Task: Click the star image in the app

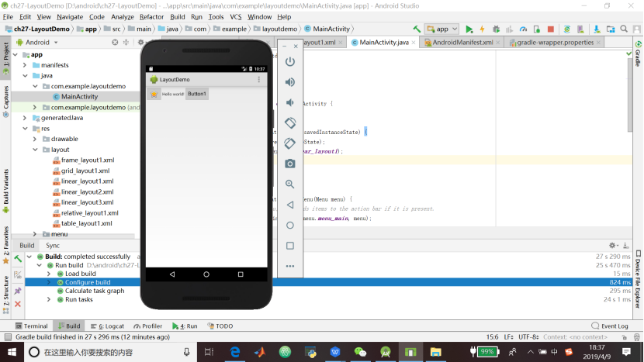Action: click(154, 94)
